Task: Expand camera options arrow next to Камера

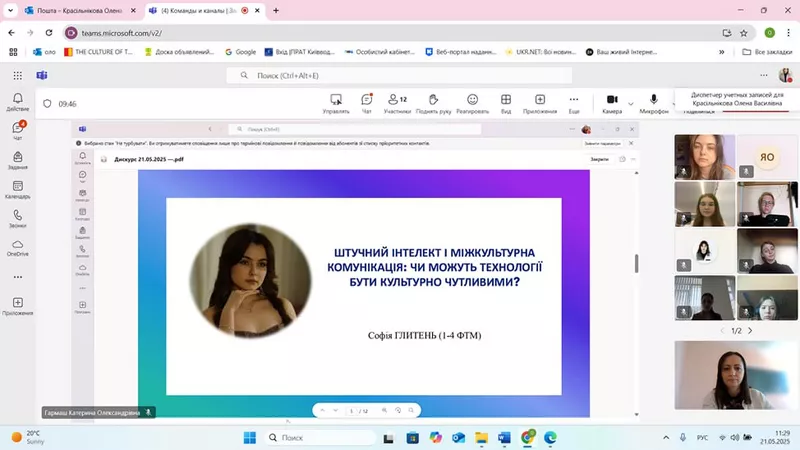Action: [x=631, y=104]
